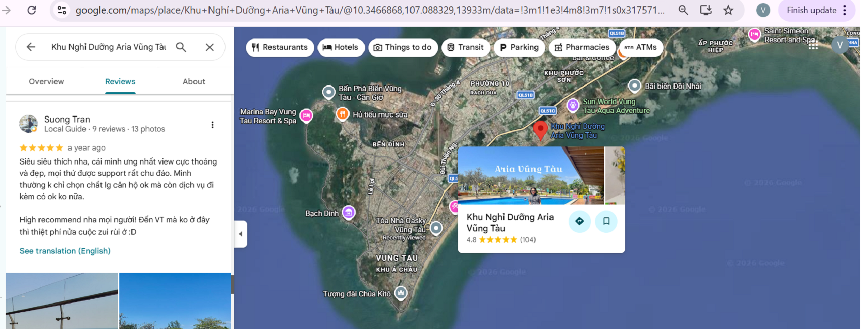This screenshot has height=329, width=868.
Task: Click the Tượng đài Chúa Kitô landmark pin
Action: point(401,293)
